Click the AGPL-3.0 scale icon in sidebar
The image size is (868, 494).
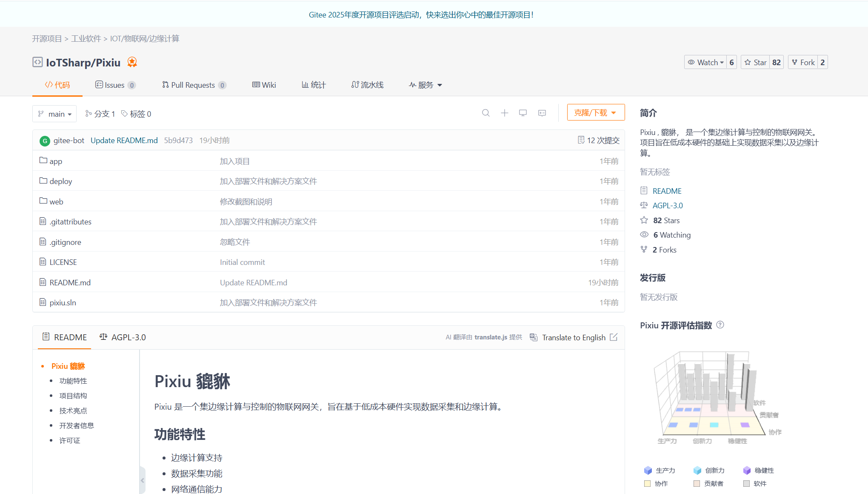click(x=644, y=205)
